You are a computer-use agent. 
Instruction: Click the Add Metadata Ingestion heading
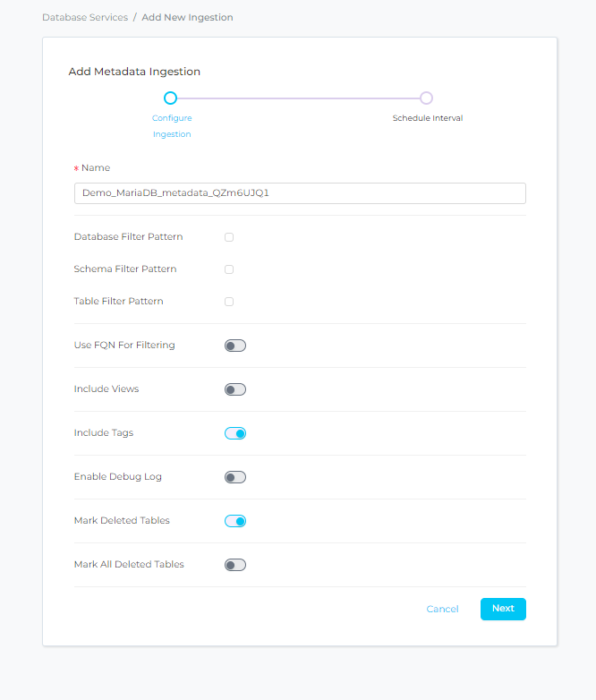134,72
